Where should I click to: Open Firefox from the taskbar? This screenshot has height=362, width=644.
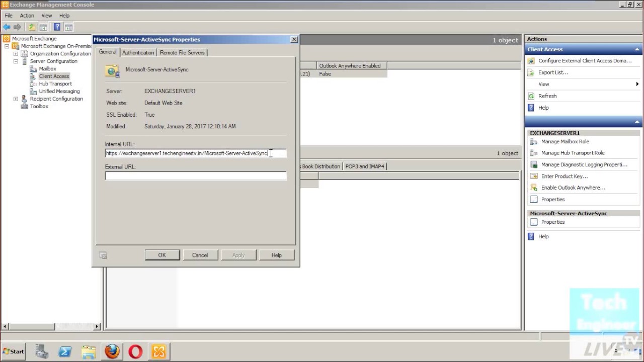click(x=112, y=351)
